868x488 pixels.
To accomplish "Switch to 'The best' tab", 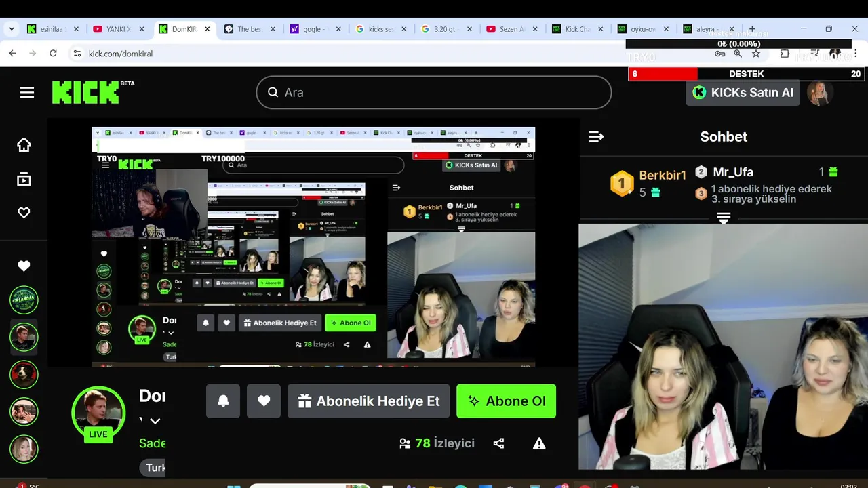I will pos(250,29).
